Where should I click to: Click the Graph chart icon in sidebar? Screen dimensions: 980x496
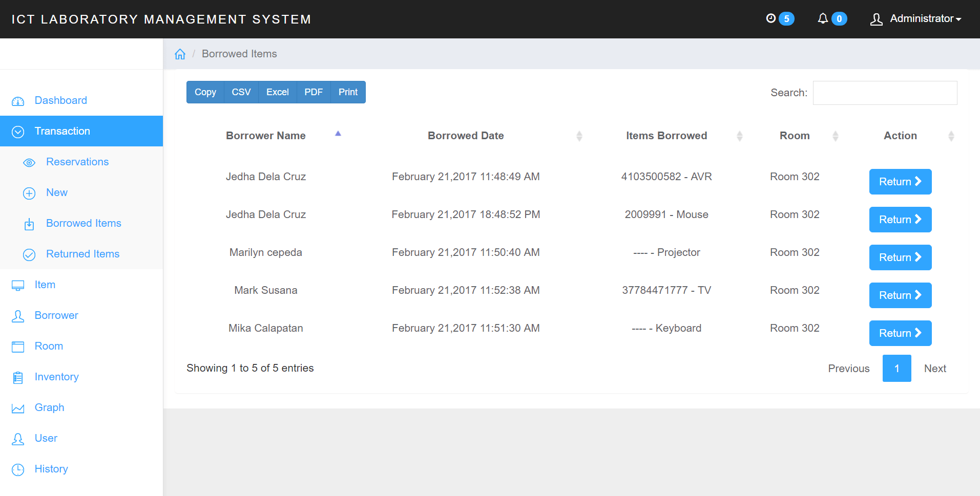tap(18, 408)
